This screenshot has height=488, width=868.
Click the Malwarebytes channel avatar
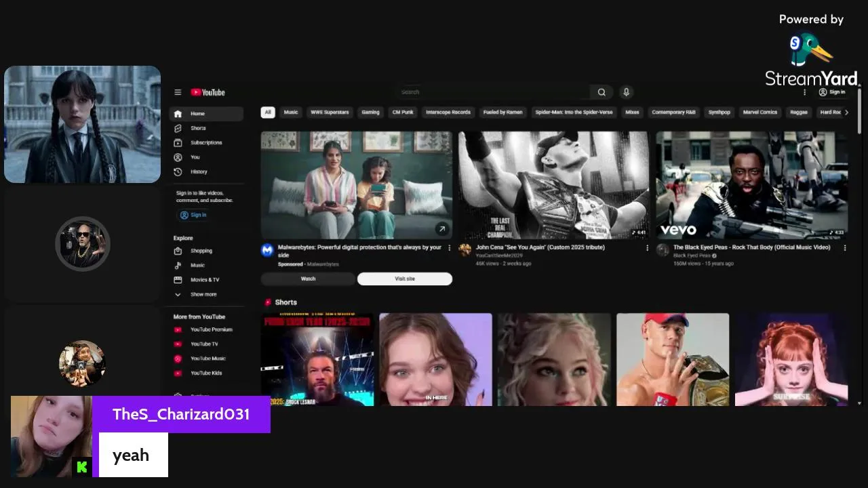(267, 250)
